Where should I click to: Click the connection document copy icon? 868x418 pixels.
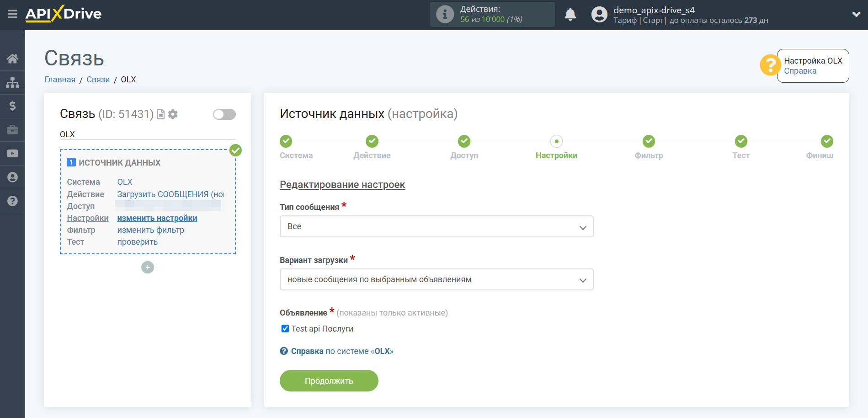pyautogui.click(x=161, y=114)
